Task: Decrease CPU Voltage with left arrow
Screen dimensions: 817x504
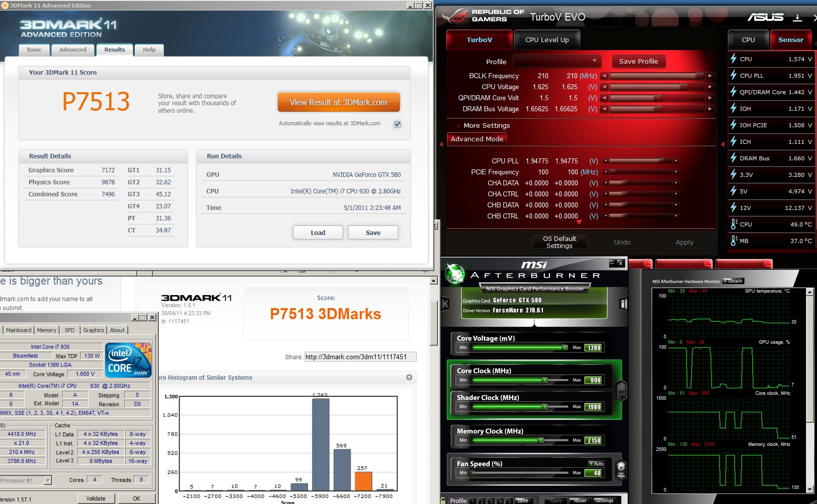Action: pyautogui.click(x=605, y=87)
